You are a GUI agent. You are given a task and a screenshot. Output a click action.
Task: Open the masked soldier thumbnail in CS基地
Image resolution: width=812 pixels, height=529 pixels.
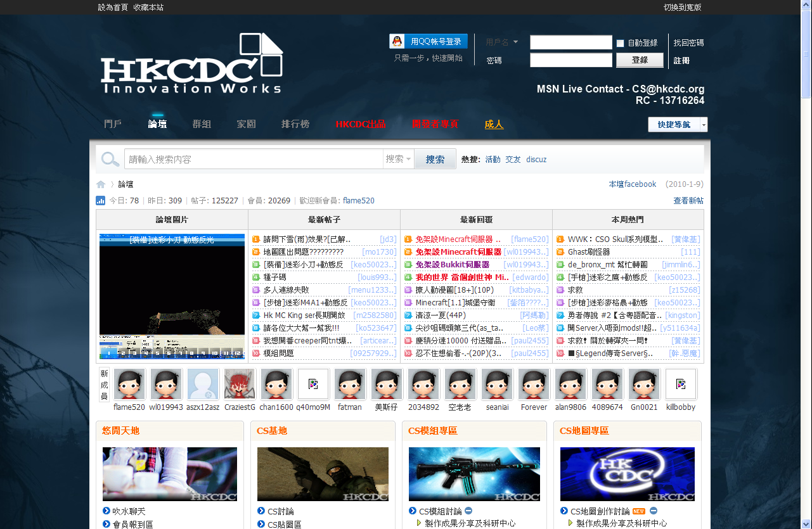click(x=323, y=475)
